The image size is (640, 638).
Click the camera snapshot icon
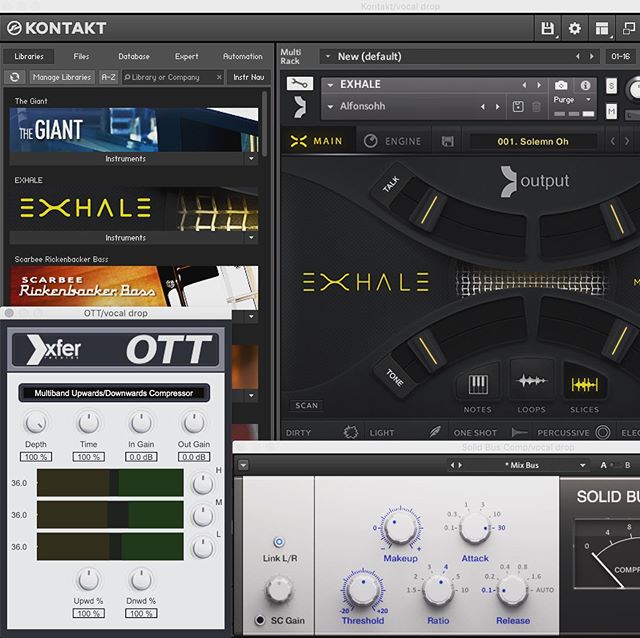click(x=561, y=85)
